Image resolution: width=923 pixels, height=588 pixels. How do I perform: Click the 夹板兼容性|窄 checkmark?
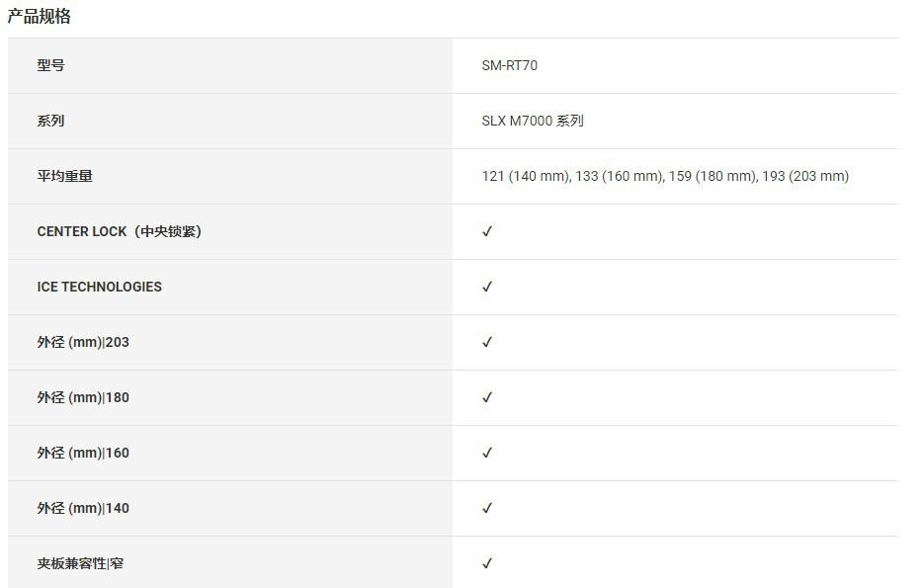pos(487,563)
